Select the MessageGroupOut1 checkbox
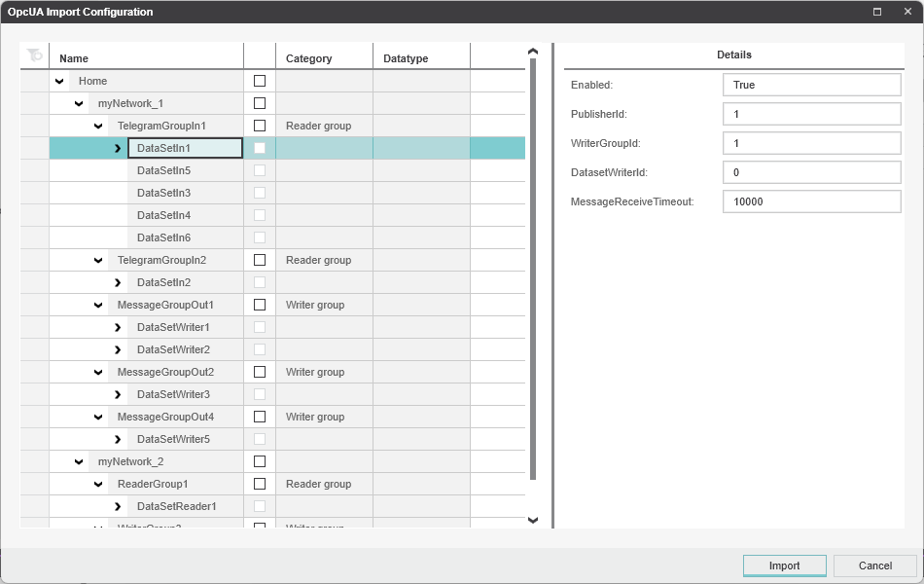Image resolution: width=924 pixels, height=584 pixels. point(260,305)
